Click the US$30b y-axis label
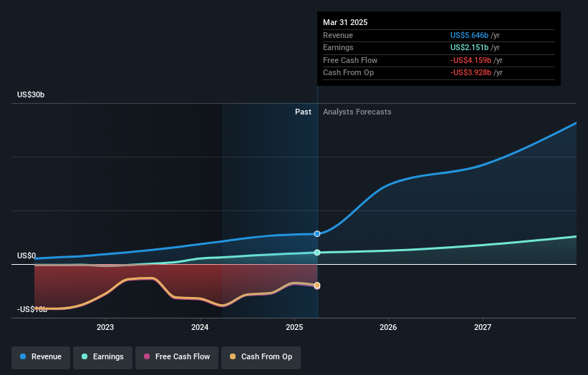 coord(31,94)
